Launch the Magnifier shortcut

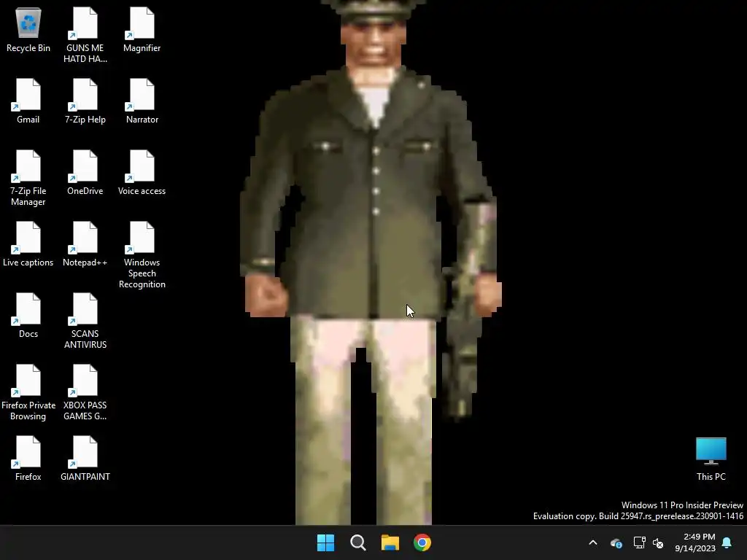pos(142,30)
